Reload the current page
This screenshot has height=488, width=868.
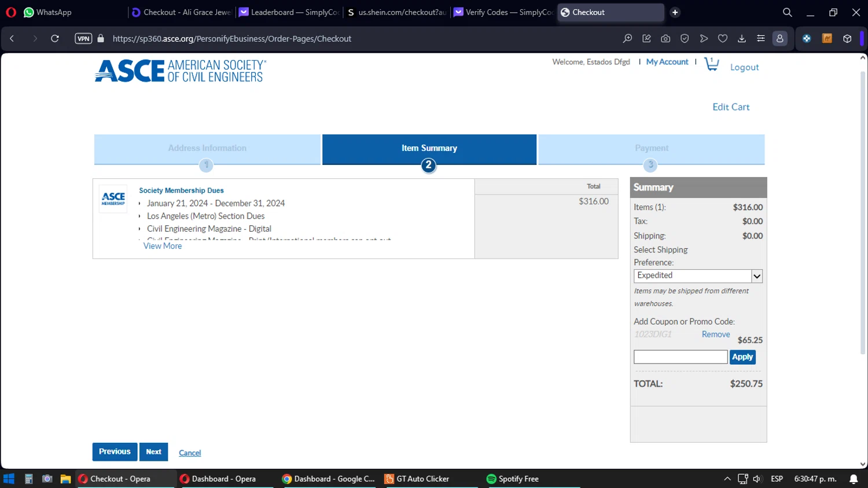point(55,39)
